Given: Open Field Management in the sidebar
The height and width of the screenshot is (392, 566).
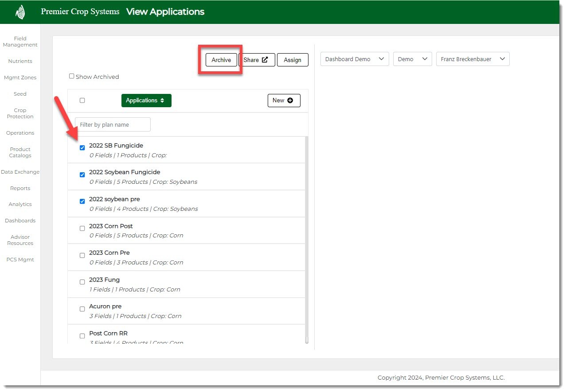Looking at the screenshot, I should (20, 42).
